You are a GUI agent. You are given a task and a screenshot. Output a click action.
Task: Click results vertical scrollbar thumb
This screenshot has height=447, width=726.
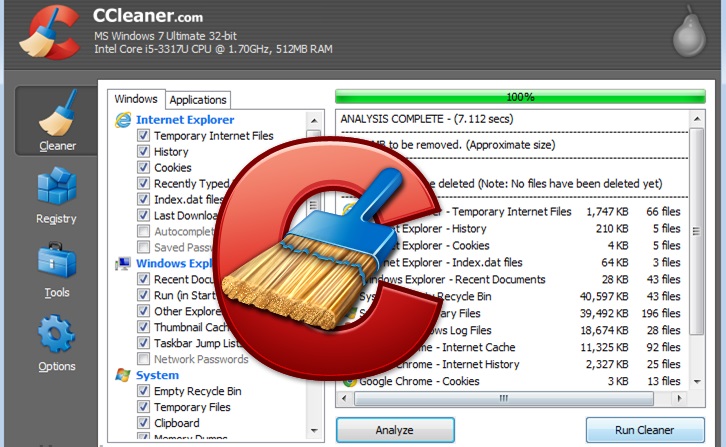pyautogui.click(x=697, y=231)
